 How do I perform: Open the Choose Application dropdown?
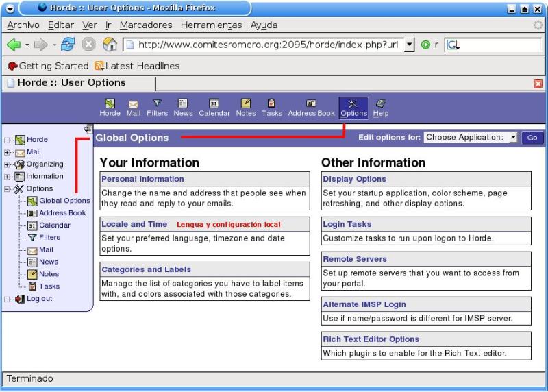tap(471, 138)
